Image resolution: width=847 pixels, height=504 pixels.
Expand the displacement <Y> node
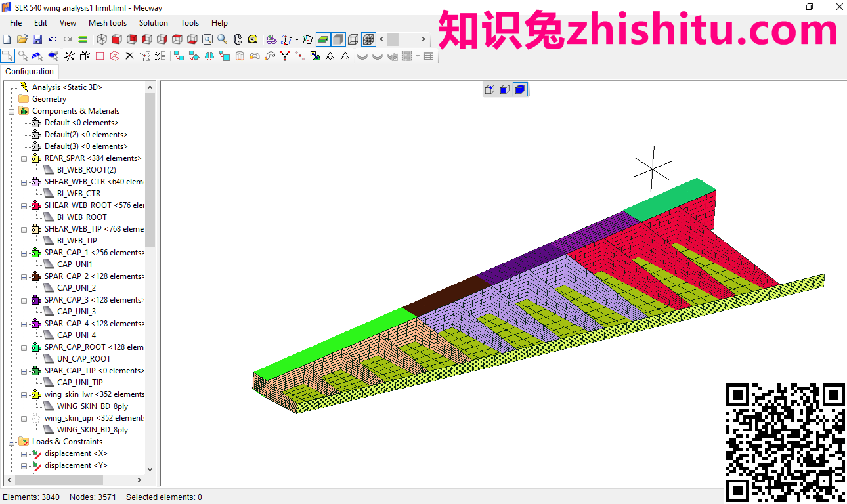click(24, 465)
